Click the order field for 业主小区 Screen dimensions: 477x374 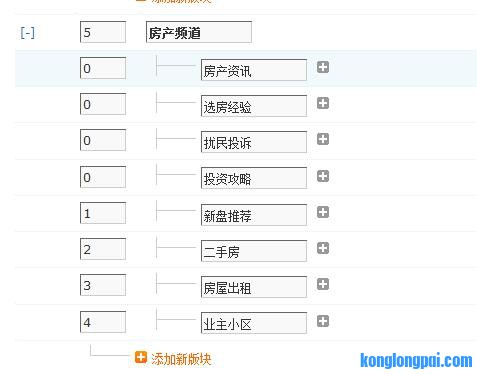point(103,322)
